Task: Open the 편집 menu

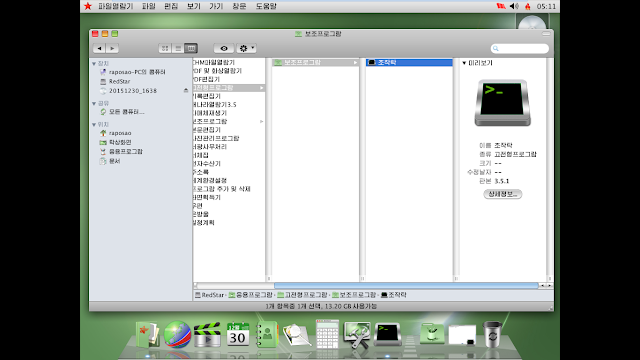Action: point(171,6)
